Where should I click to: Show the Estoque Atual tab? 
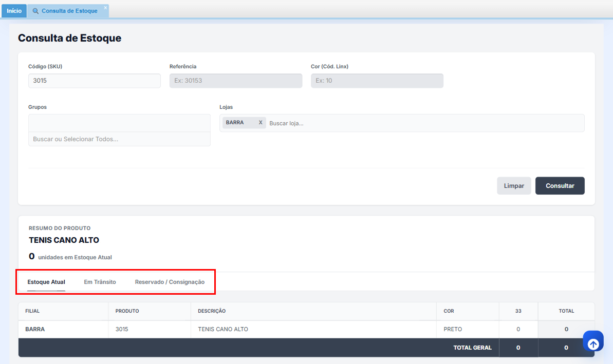click(x=46, y=282)
